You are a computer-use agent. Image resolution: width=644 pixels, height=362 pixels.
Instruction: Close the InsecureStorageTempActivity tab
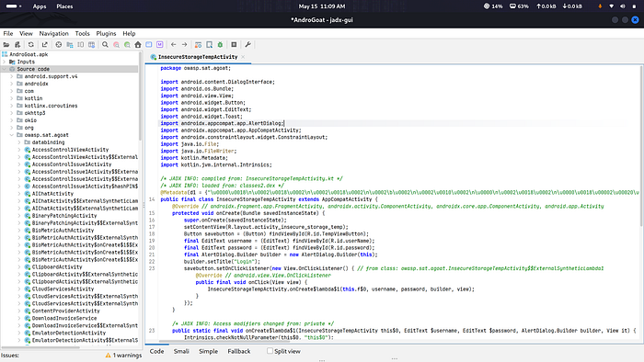tap(243, 57)
